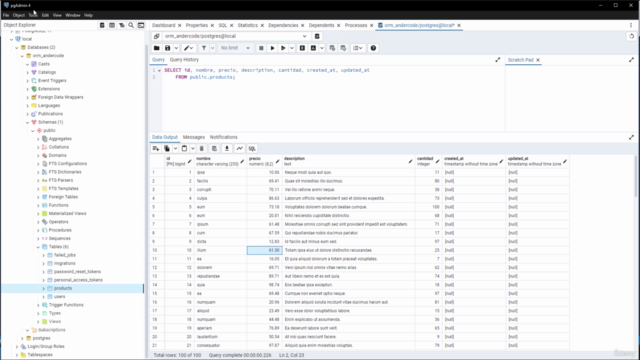This screenshot has width=640, height=360.
Task: Open the Help menu
Action: (88, 15)
